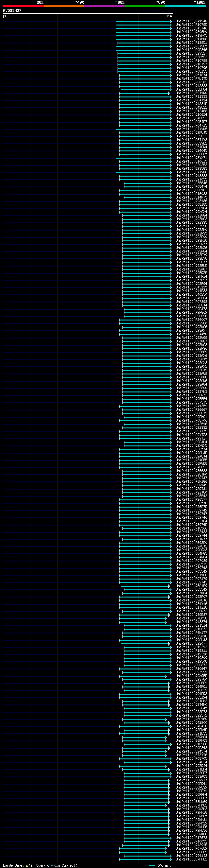Select hit label UniRef100_A6N149
The image size is (209, 868).
tap(191, 485)
